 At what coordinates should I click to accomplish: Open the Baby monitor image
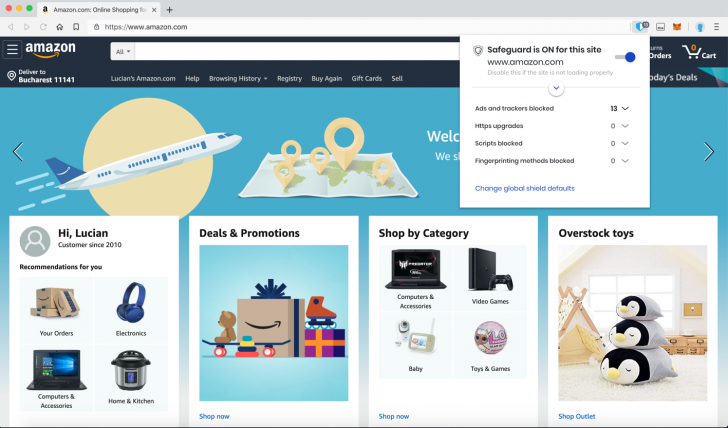pyautogui.click(x=416, y=337)
